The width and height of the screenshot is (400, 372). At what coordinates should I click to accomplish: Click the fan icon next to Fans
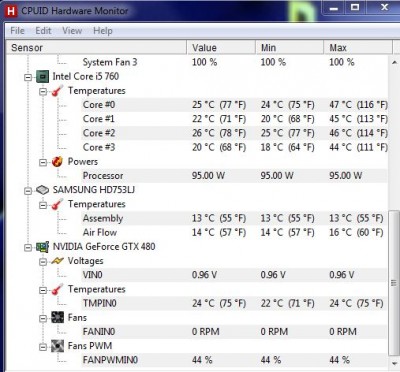click(x=57, y=317)
